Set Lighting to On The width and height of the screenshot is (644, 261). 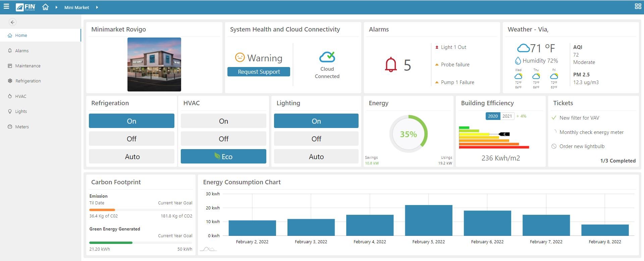pos(316,121)
